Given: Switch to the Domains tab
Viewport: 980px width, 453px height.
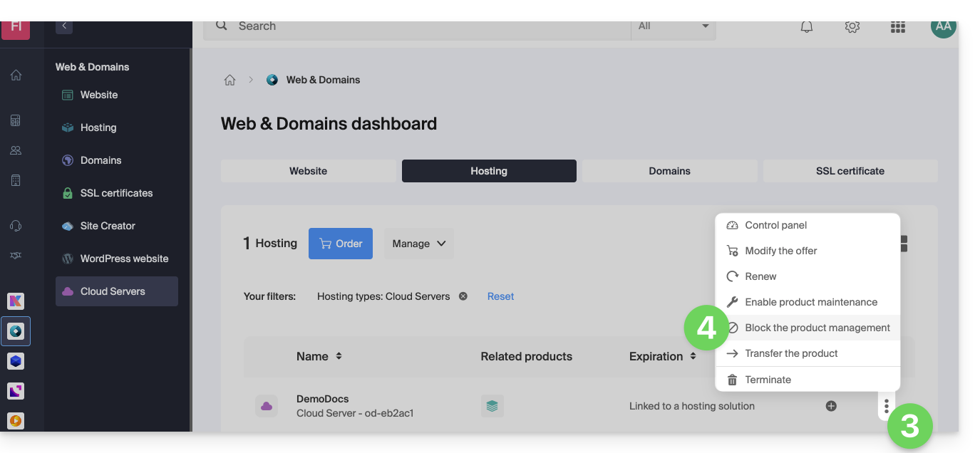Looking at the screenshot, I should coord(669,171).
